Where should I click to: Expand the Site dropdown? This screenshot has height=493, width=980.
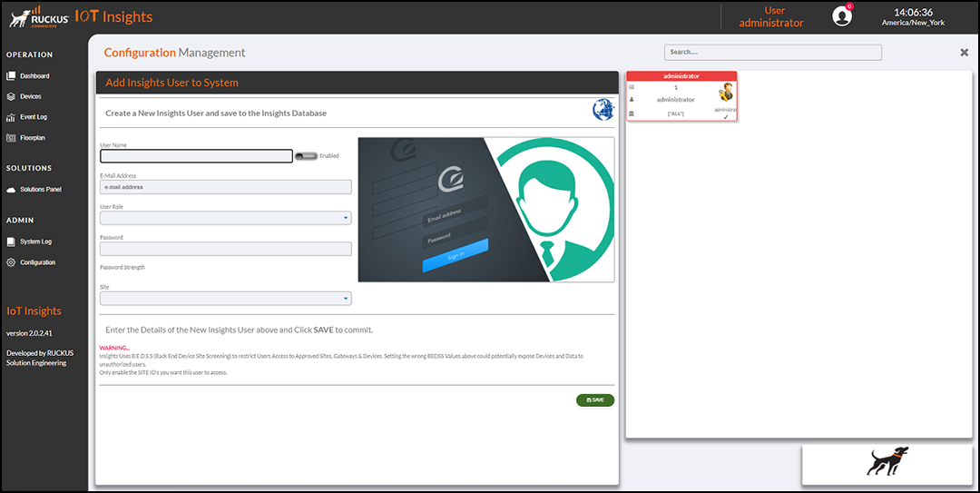[x=226, y=299]
